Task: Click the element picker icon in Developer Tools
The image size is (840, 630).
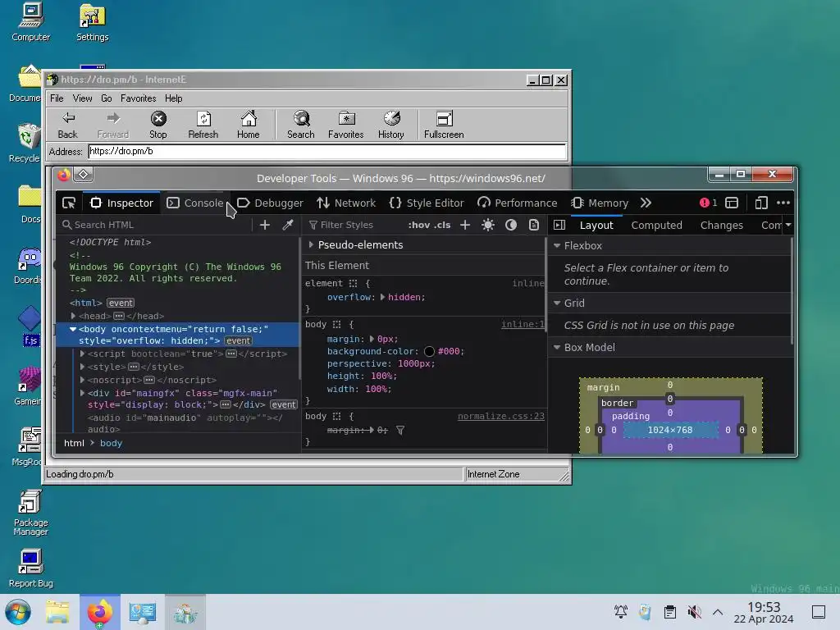Action: [69, 203]
